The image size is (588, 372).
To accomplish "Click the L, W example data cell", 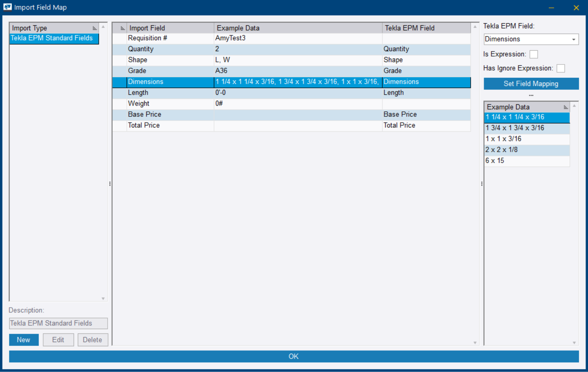I will pyautogui.click(x=298, y=60).
